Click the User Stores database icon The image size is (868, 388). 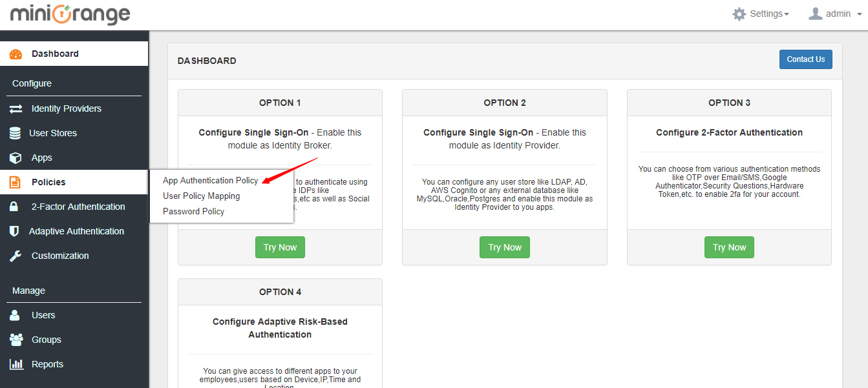(15, 134)
